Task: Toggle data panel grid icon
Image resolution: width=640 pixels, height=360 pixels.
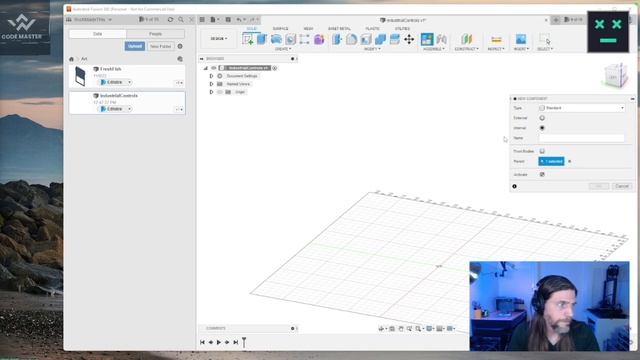Action: (202, 20)
